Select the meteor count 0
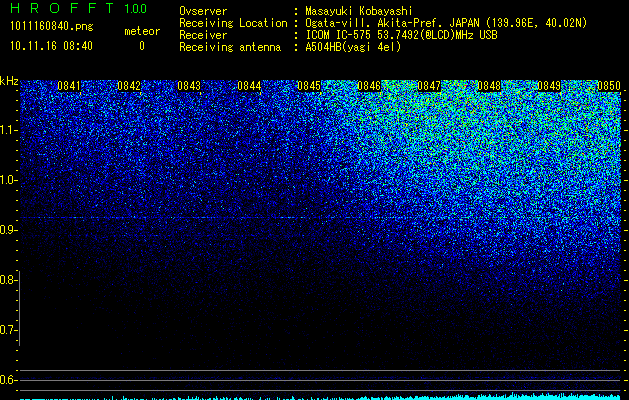This screenshot has height=400, width=629. coord(142,46)
